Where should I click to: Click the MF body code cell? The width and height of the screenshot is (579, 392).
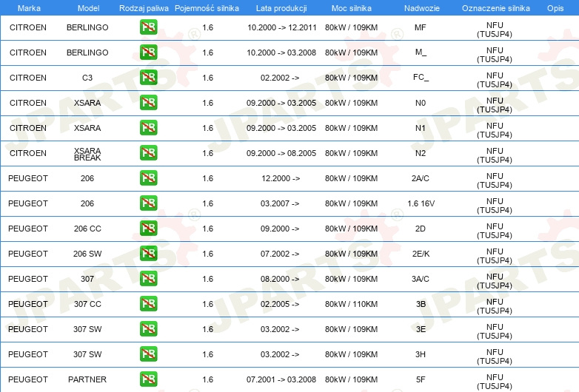pyautogui.click(x=421, y=27)
